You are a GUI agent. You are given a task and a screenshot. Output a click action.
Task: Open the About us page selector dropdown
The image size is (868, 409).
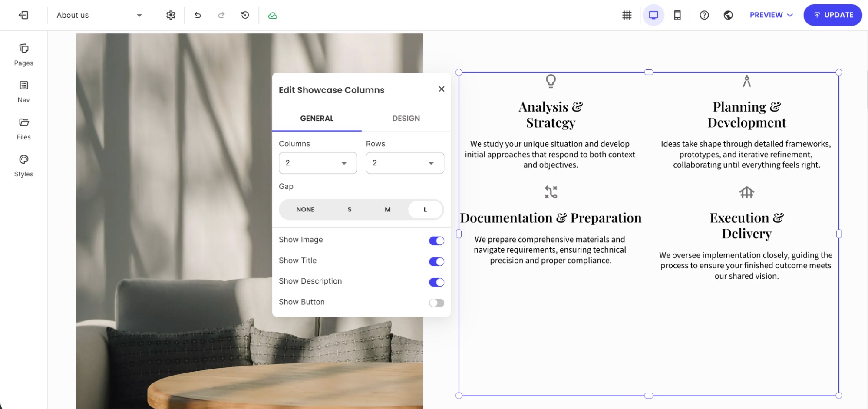coord(99,15)
